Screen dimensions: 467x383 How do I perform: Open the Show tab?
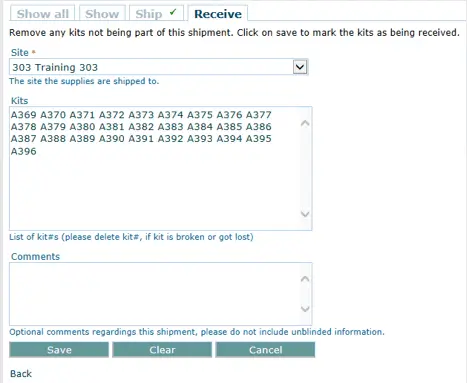tap(102, 14)
